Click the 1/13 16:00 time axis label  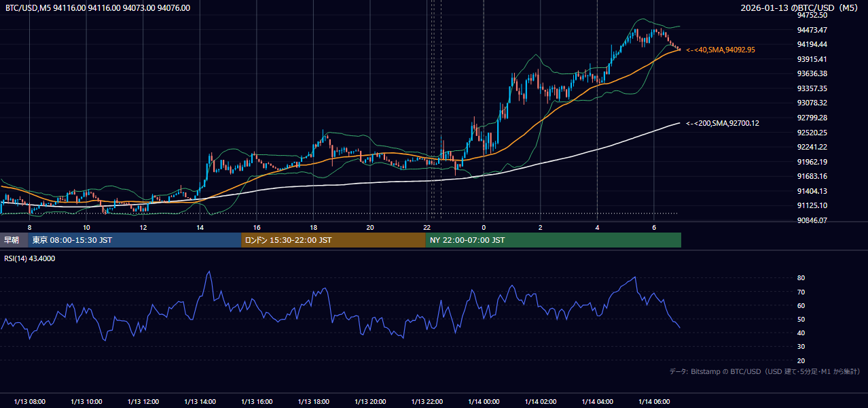[x=257, y=402]
